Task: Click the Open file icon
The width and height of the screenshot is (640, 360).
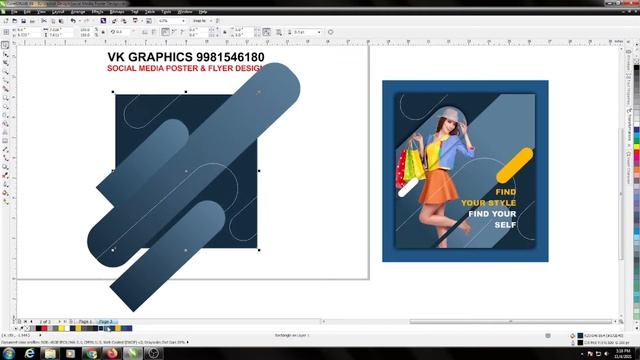Action: click(14, 21)
